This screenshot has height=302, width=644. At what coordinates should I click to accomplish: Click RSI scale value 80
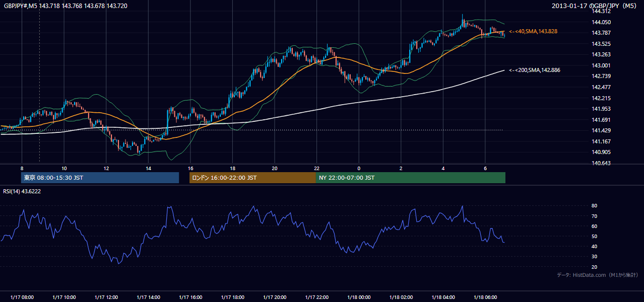pos(594,206)
